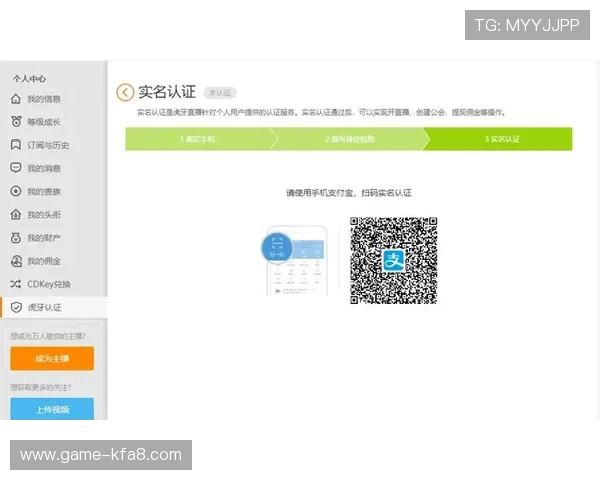The width and height of the screenshot is (600, 480).
Task: Click the 实名认证 page heading
Action: point(167,92)
